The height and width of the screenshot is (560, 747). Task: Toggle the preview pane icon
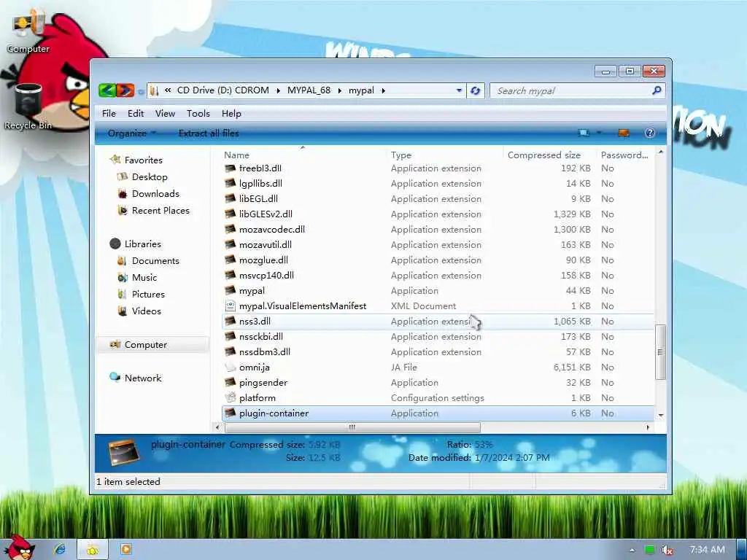[x=623, y=133]
